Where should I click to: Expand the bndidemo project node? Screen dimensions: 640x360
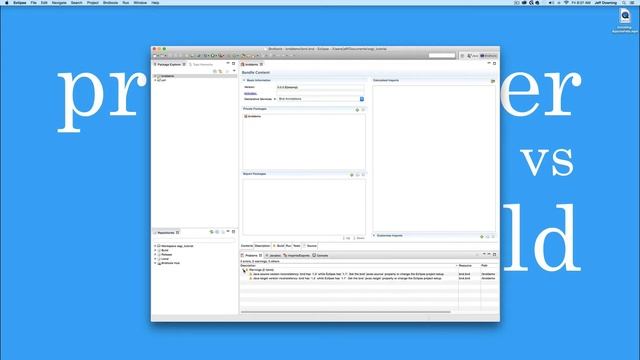pyautogui.click(x=155, y=76)
